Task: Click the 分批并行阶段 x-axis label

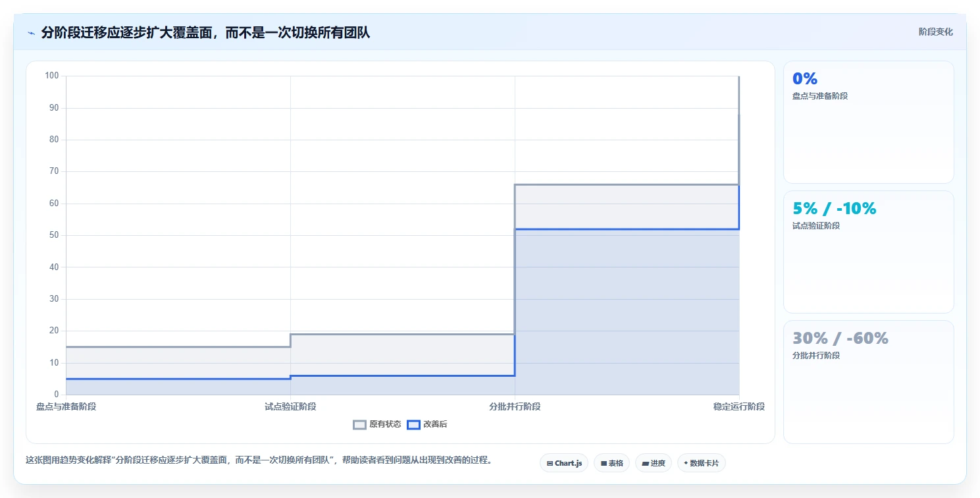Action: coord(515,406)
